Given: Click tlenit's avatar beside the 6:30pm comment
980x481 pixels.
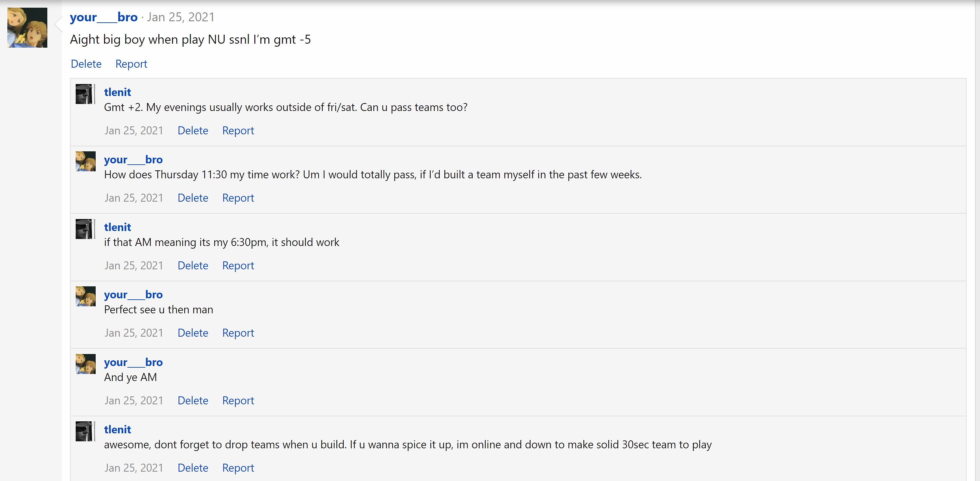Looking at the screenshot, I should click(x=85, y=229).
